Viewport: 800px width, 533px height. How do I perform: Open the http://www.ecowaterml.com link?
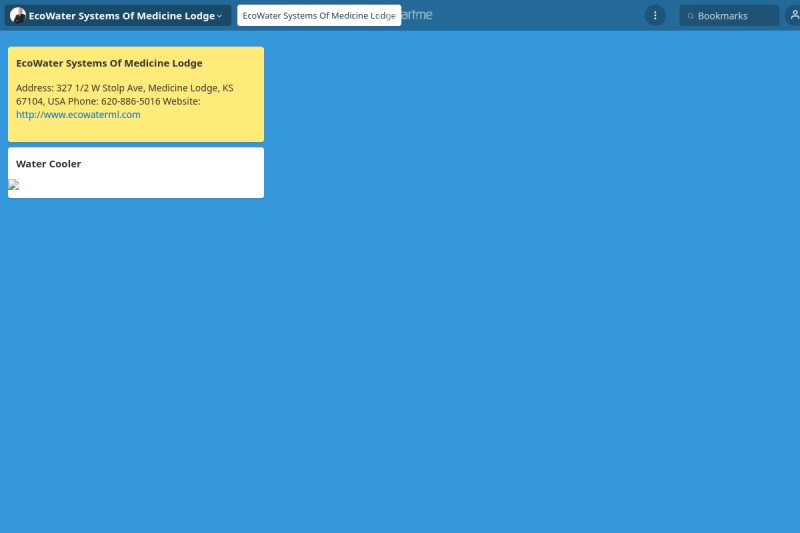tap(78, 115)
